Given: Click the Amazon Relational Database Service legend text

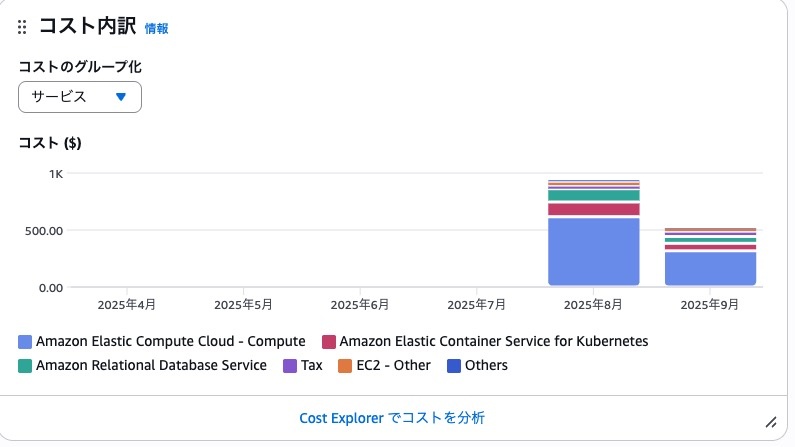Looking at the screenshot, I should [x=151, y=365].
